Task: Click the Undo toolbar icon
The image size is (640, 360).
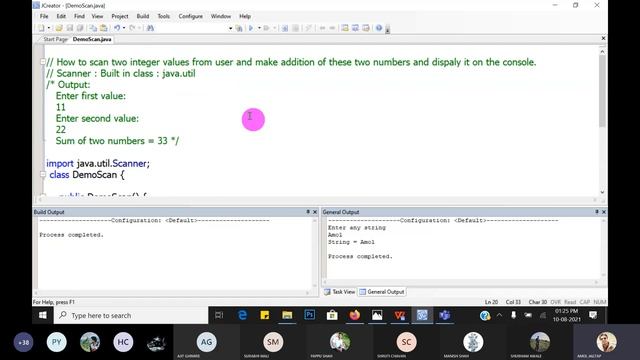Action: (x=117, y=28)
